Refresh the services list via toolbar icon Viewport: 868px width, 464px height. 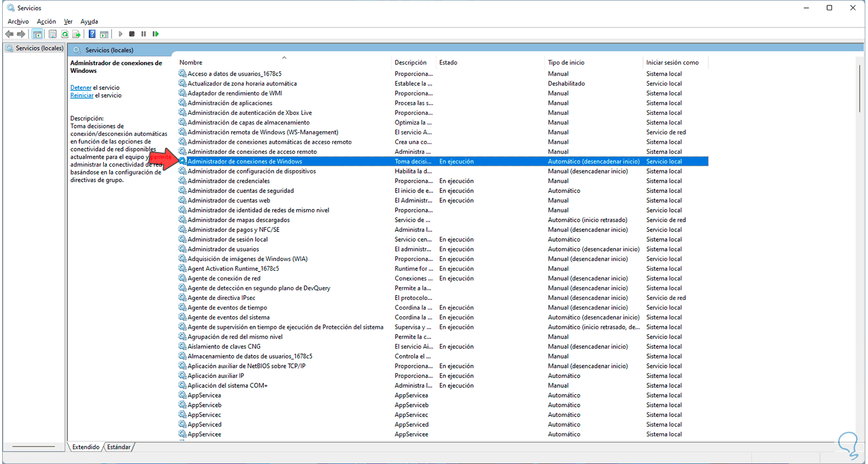click(x=65, y=34)
